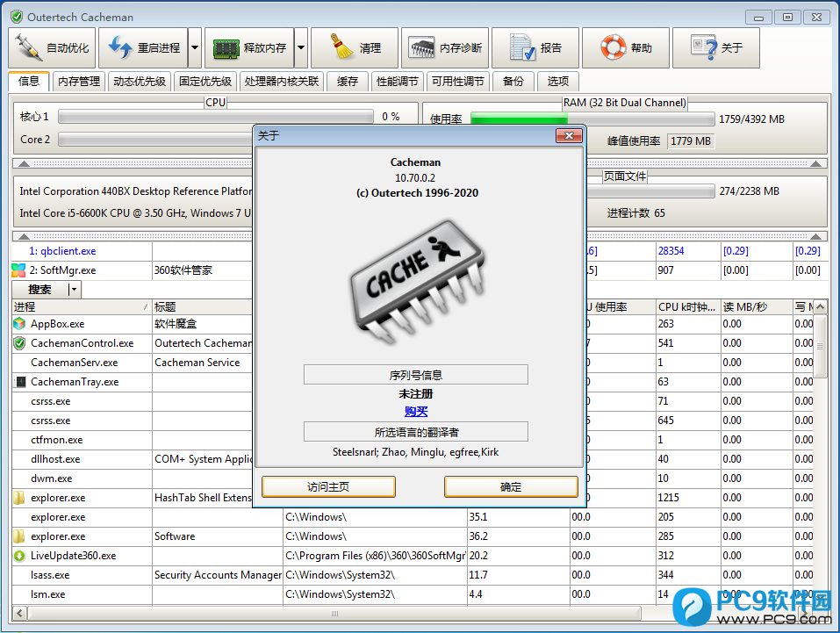Screen dimensions: 840x633
Task: Click the 重启进程 restart process icon
Action: [120, 48]
